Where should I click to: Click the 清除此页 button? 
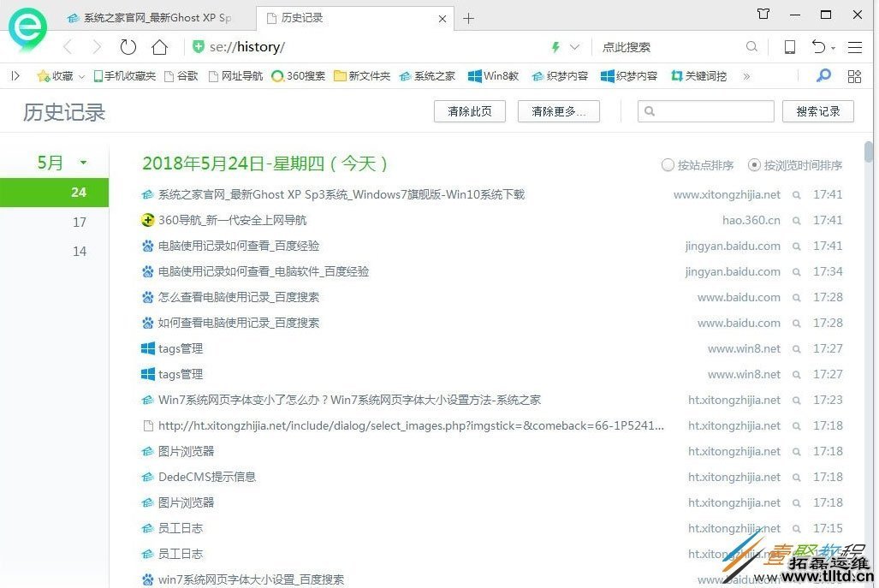pos(469,110)
